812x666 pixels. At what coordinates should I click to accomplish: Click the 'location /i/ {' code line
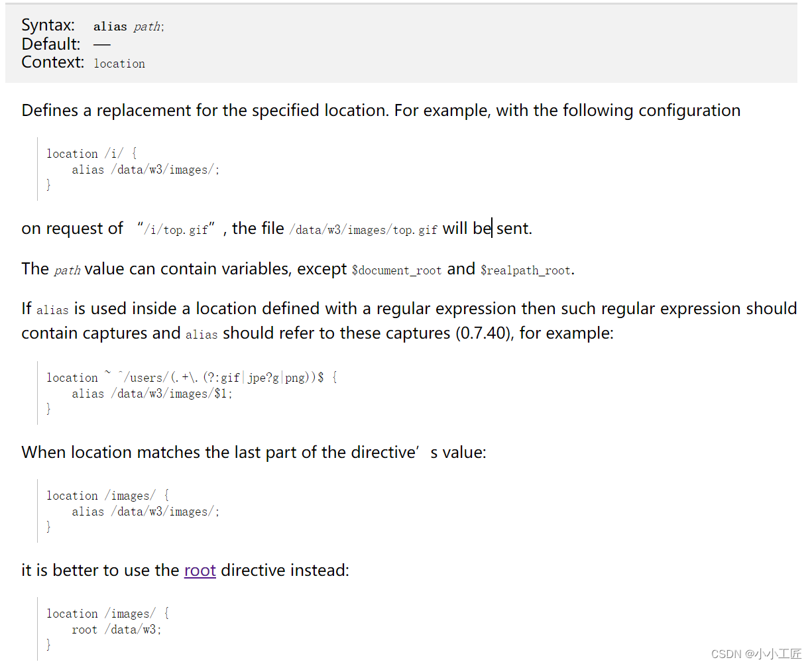91,154
